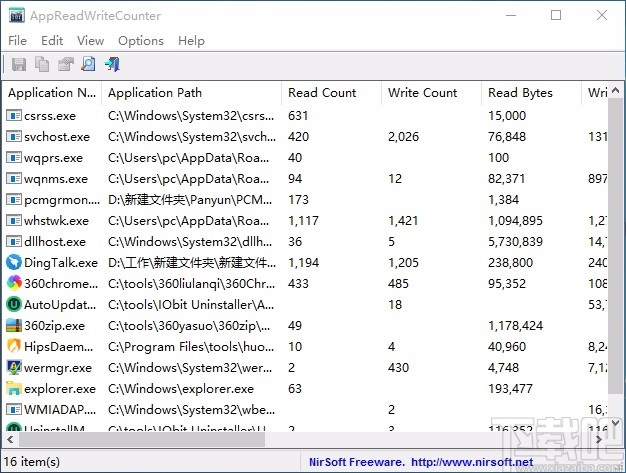This screenshot has height=473, width=626.
Task: Open the View menu
Action: (x=91, y=41)
